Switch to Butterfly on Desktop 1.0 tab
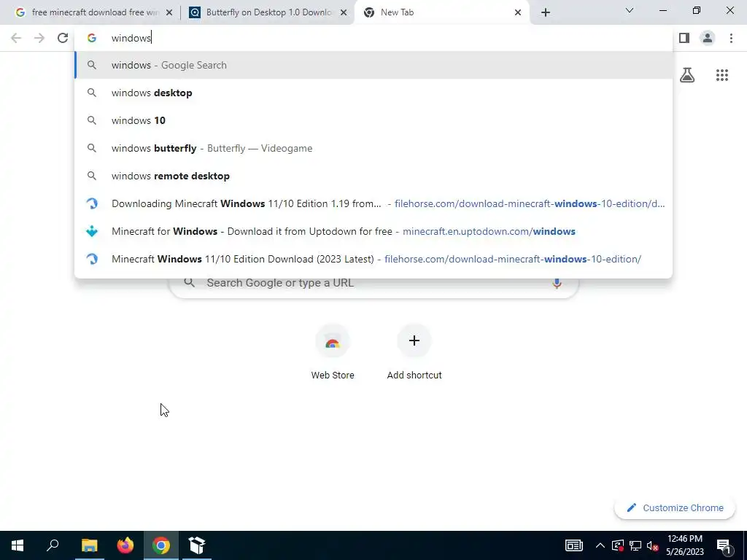The width and height of the screenshot is (747, 560). click(267, 12)
